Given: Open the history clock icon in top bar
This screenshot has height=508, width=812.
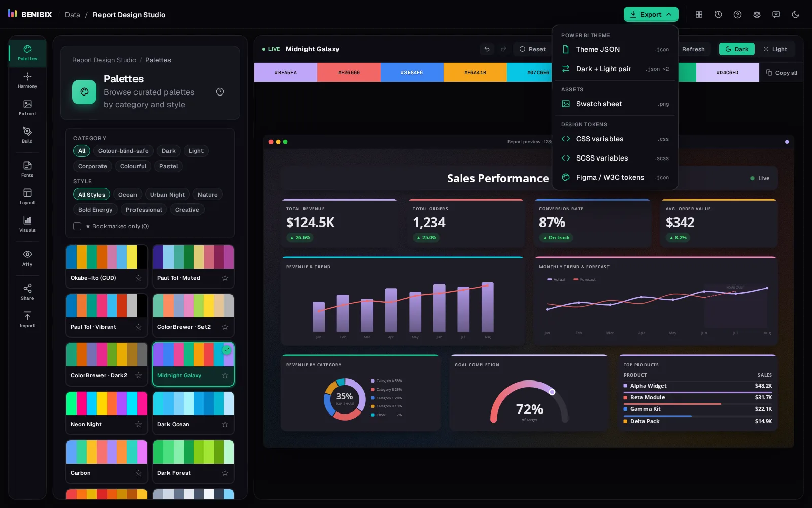Looking at the screenshot, I should pos(718,15).
